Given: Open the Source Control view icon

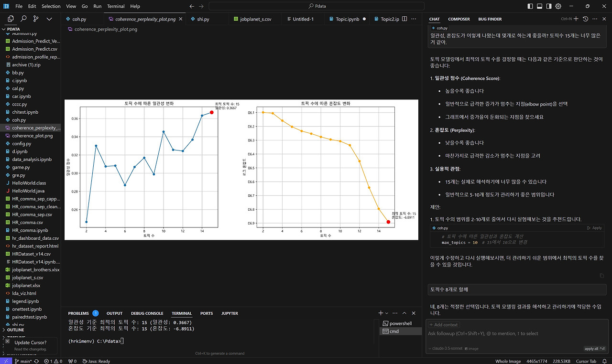Looking at the screenshot, I should (36, 19).
